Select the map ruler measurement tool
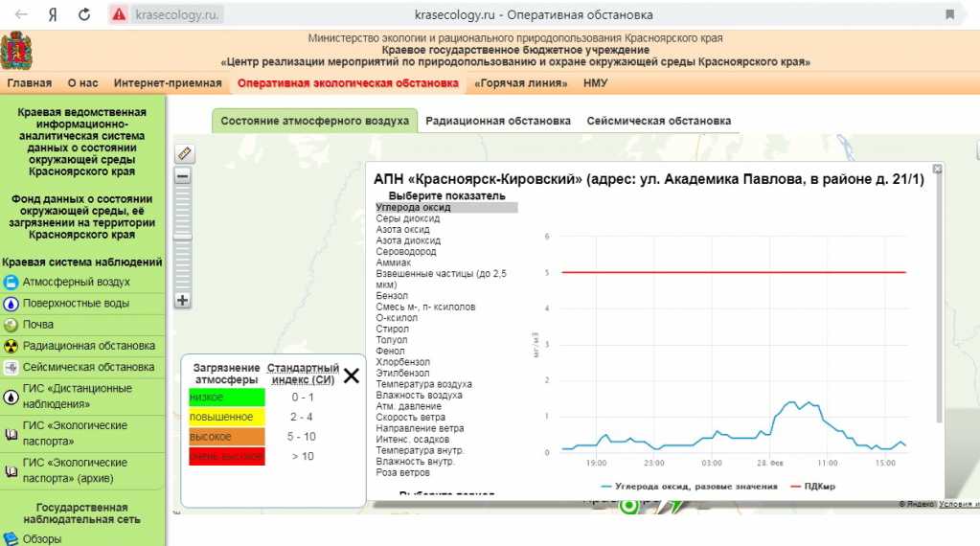Image resolution: width=980 pixels, height=546 pixels. [184, 153]
